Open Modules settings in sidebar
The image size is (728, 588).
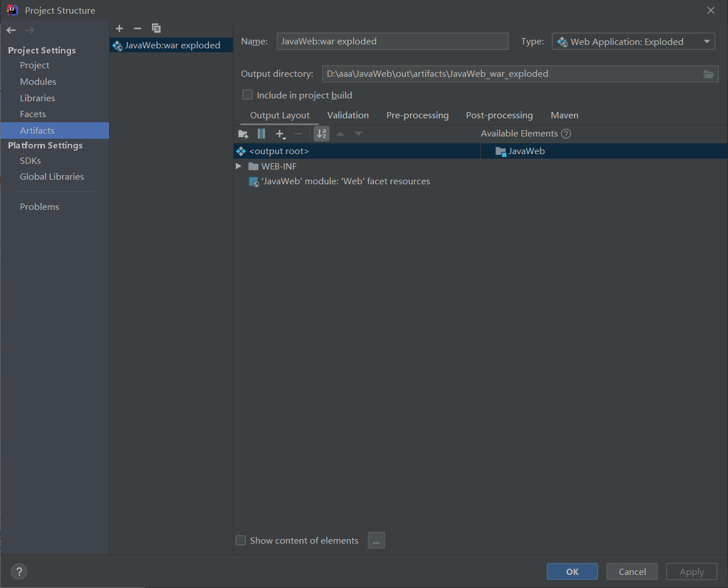tap(38, 82)
